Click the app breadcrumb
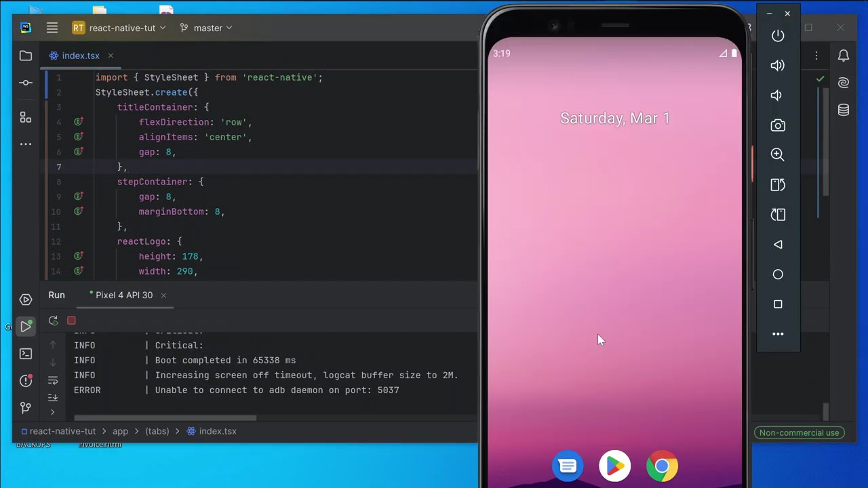Image resolution: width=868 pixels, height=488 pixels. pyautogui.click(x=120, y=431)
